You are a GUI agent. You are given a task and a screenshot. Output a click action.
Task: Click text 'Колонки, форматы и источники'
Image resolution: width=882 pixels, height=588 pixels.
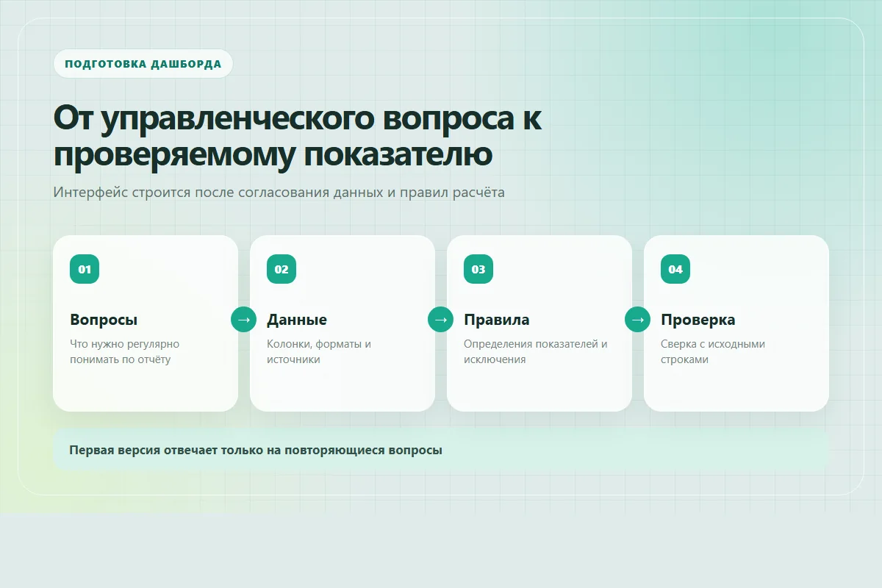point(319,351)
